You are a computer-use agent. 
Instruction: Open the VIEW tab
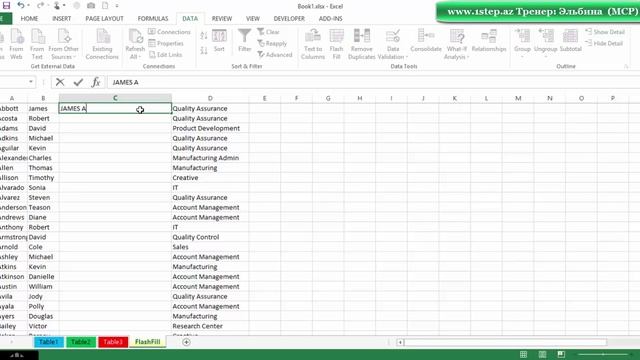253,19
